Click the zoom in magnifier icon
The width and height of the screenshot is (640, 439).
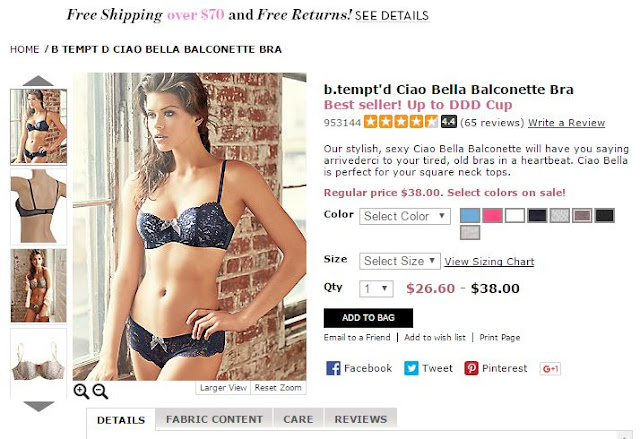pyautogui.click(x=81, y=391)
